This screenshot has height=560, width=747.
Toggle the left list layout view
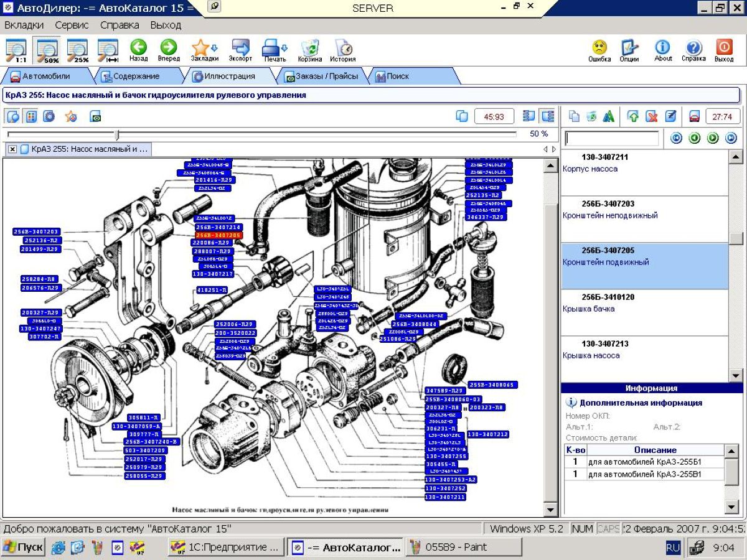pyautogui.click(x=530, y=116)
